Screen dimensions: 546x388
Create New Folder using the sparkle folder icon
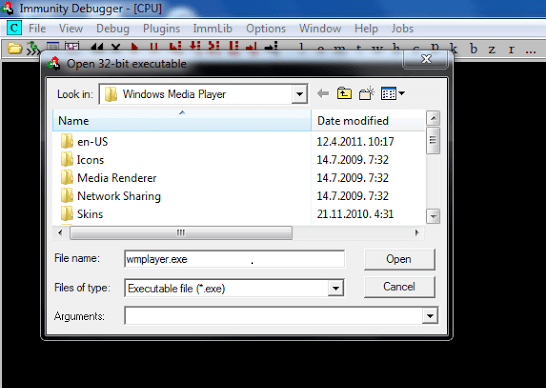pyautogui.click(x=366, y=93)
